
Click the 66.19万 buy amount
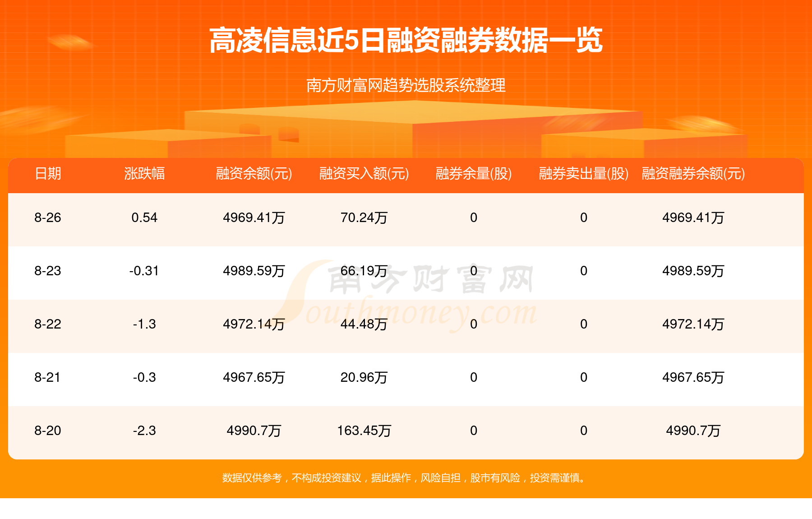tap(364, 271)
